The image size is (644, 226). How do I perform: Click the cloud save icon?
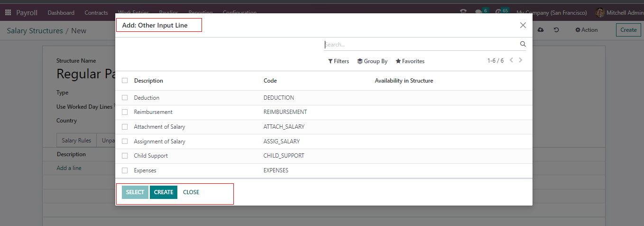coord(541,30)
